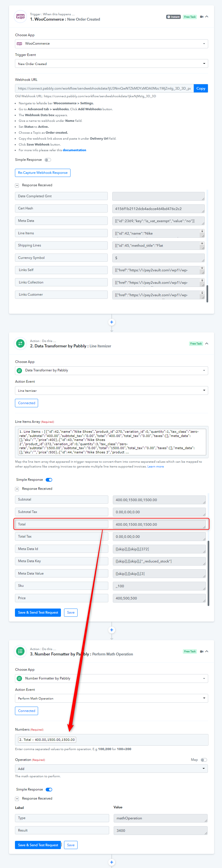222x868 pixels.
Task: Add a step after Data Transformer
Action: 112,630
